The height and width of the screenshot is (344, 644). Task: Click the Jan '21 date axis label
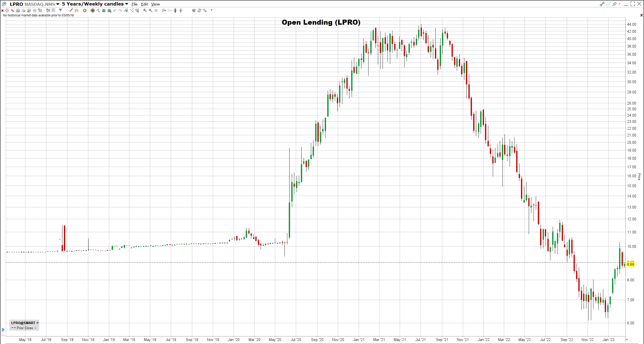click(x=359, y=340)
